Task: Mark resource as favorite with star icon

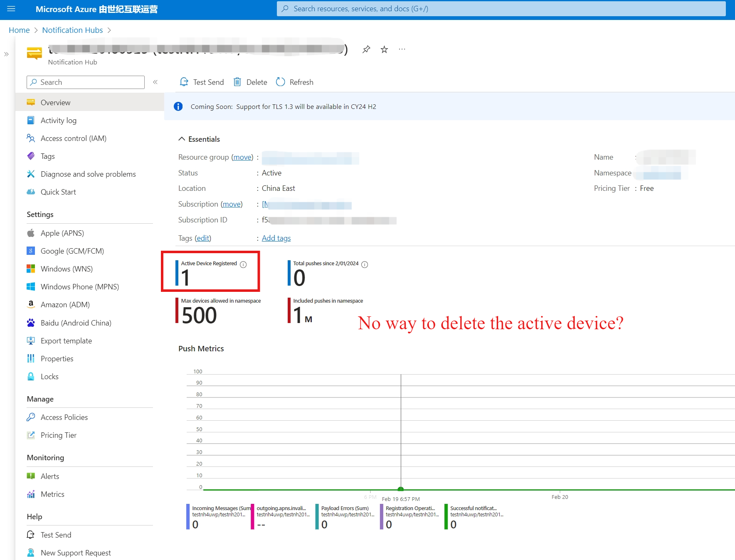Action: pyautogui.click(x=384, y=49)
